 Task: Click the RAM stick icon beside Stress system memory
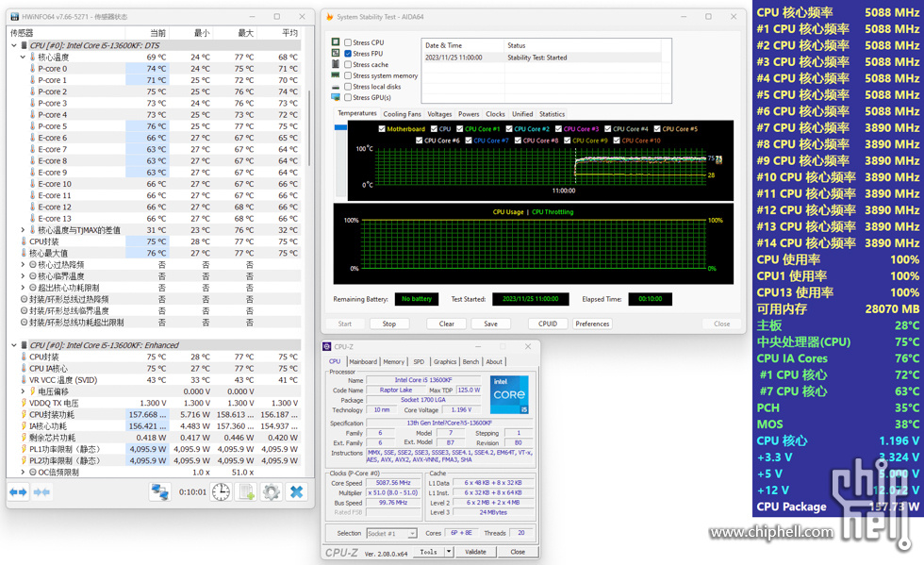[336, 75]
